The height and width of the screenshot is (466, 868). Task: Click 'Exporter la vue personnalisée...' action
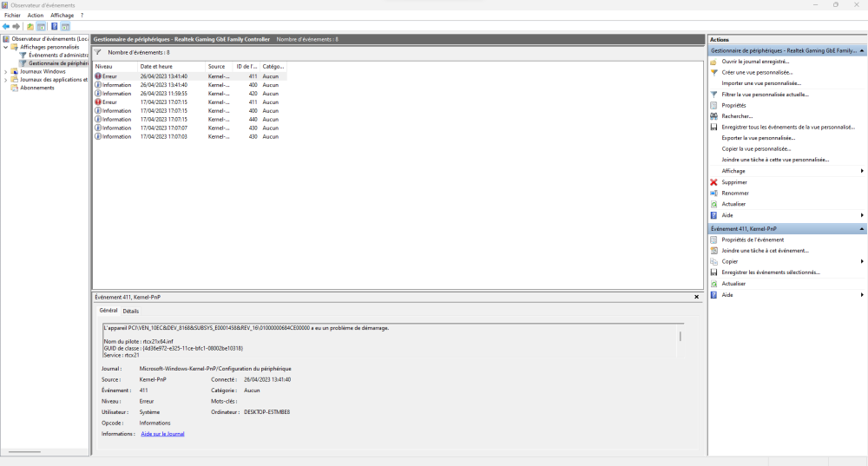point(758,138)
